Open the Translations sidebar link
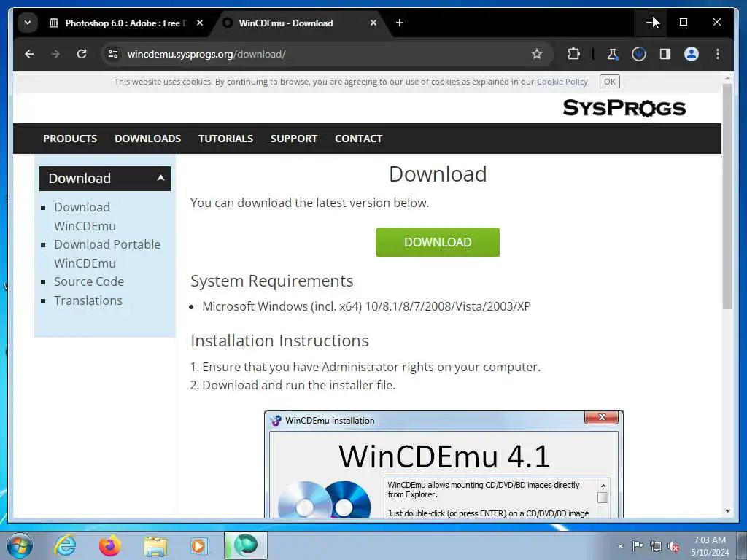 pyautogui.click(x=88, y=301)
